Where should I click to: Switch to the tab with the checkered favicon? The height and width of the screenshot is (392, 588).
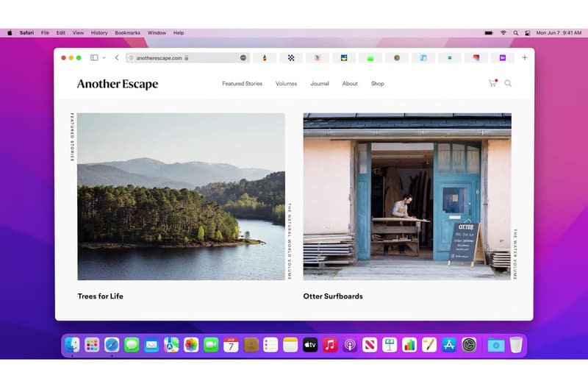click(291, 58)
